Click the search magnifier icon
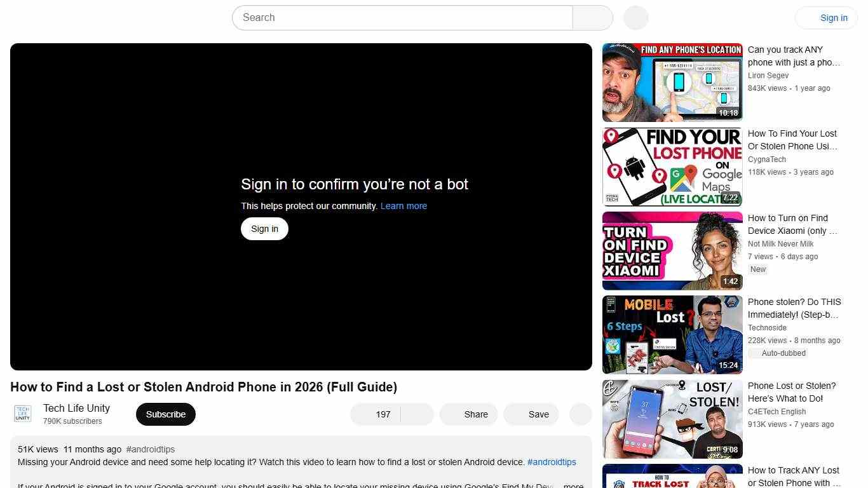The image size is (868, 488). coord(592,17)
